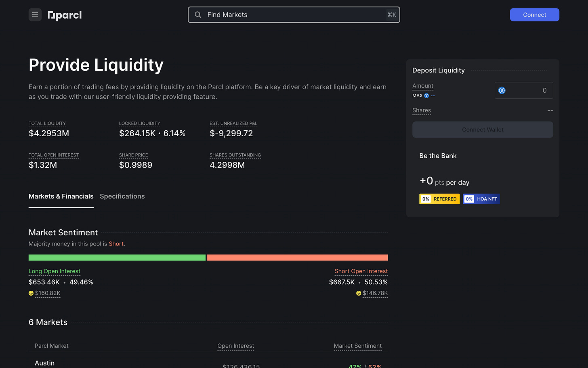Click the USDC icon in amount field
This screenshot has height=368, width=588.
[x=502, y=90]
